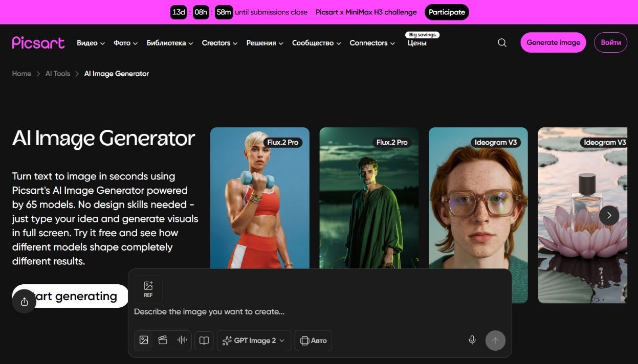Click the microphone voice input icon
638x364 pixels.
472,340
